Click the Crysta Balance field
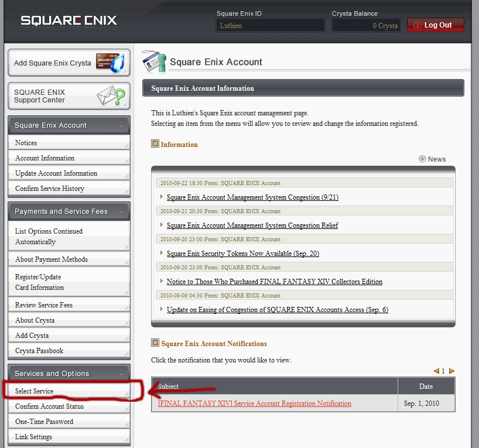The height and width of the screenshot is (448, 479). [x=365, y=25]
